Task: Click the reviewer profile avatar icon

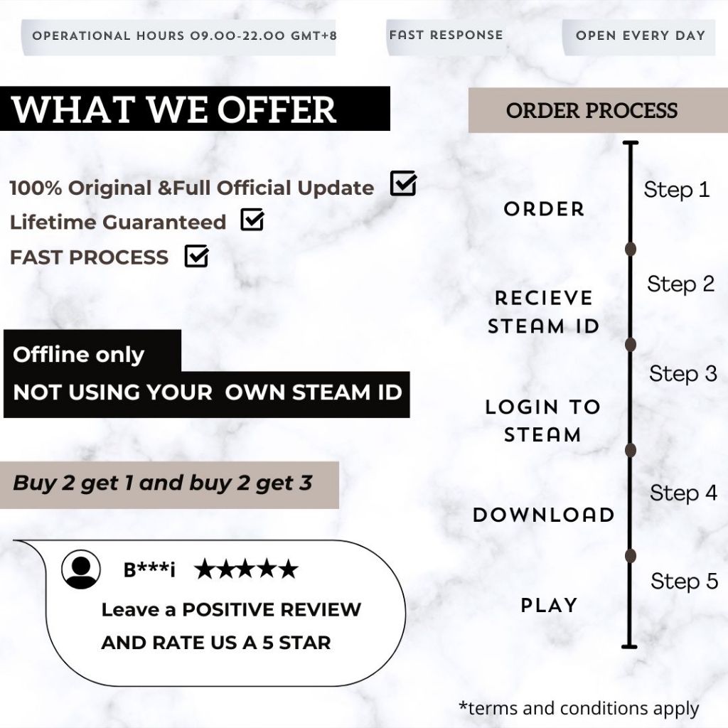Action: tap(80, 569)
